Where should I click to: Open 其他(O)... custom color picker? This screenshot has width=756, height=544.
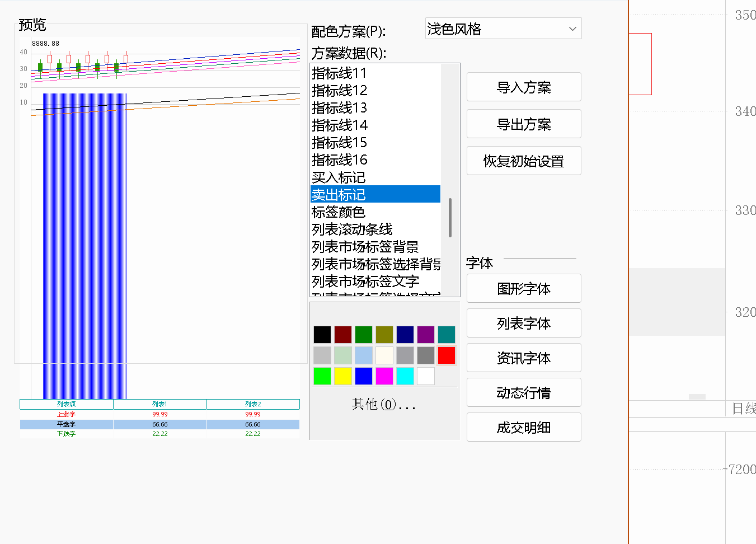(383, 405)
